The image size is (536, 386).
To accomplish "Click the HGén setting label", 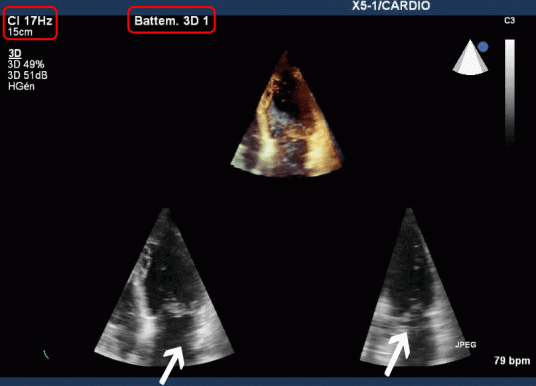I will (x=21, y=86).
